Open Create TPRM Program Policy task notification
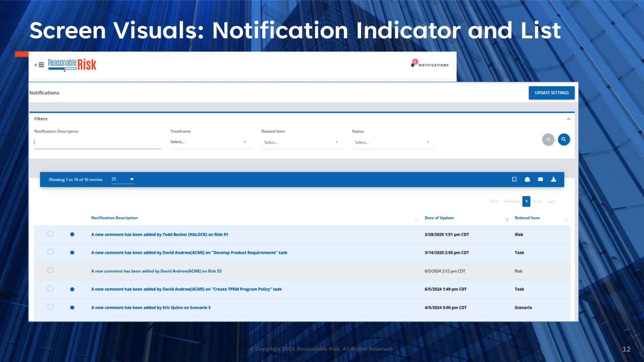Screen dimensions: 644x362 point(186,289)
